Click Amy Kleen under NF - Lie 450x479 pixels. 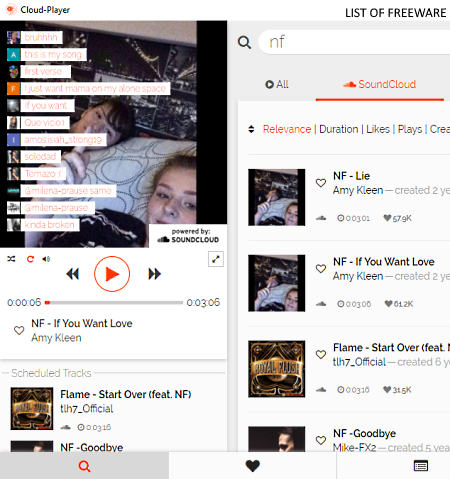point(358,190)
